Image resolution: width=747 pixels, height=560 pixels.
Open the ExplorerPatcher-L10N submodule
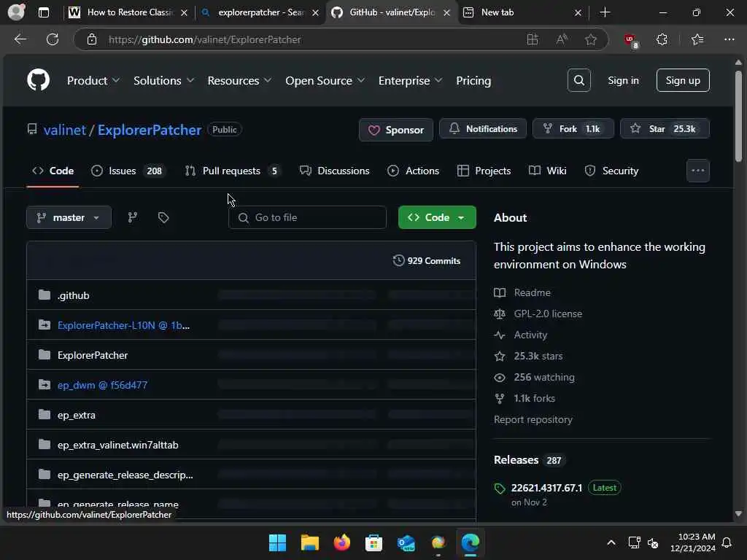coord(123,325)
